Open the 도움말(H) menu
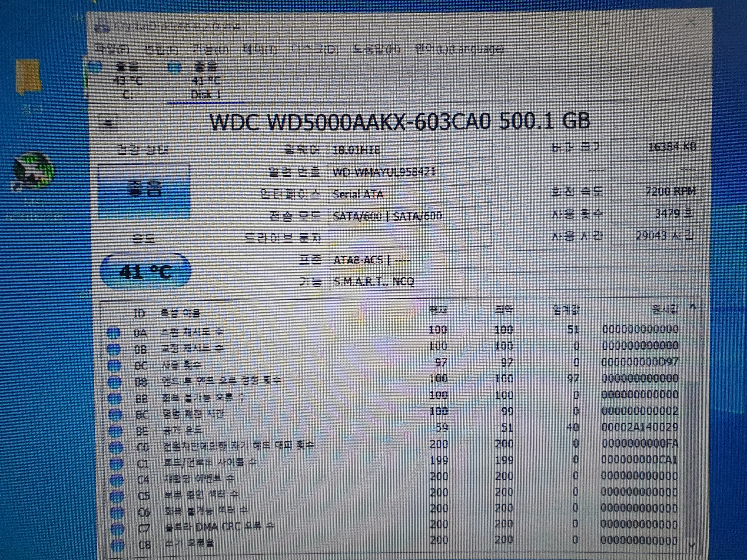Image resolution: width=747 pixels, height=560 pixels. pos(376,50)
